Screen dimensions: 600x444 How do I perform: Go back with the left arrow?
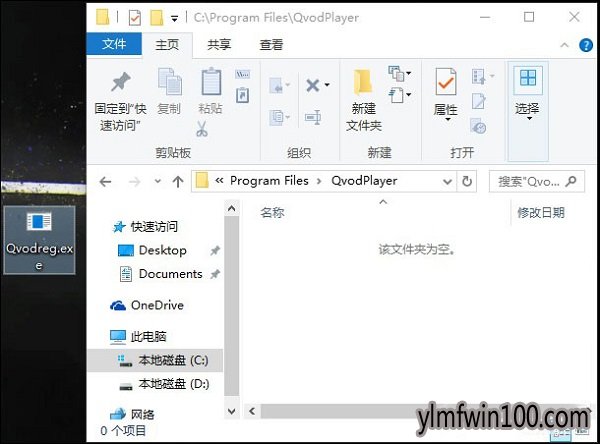point(106,181)
